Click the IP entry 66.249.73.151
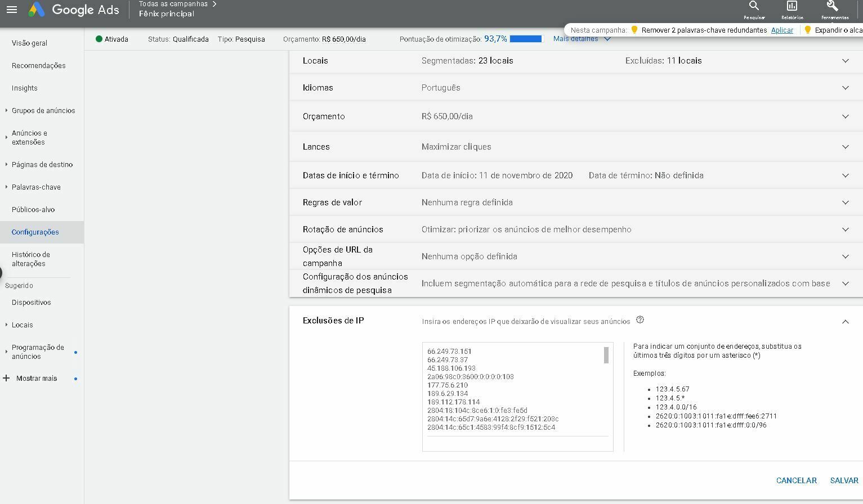This screenshot has width=863, height=504. point(449,351)
